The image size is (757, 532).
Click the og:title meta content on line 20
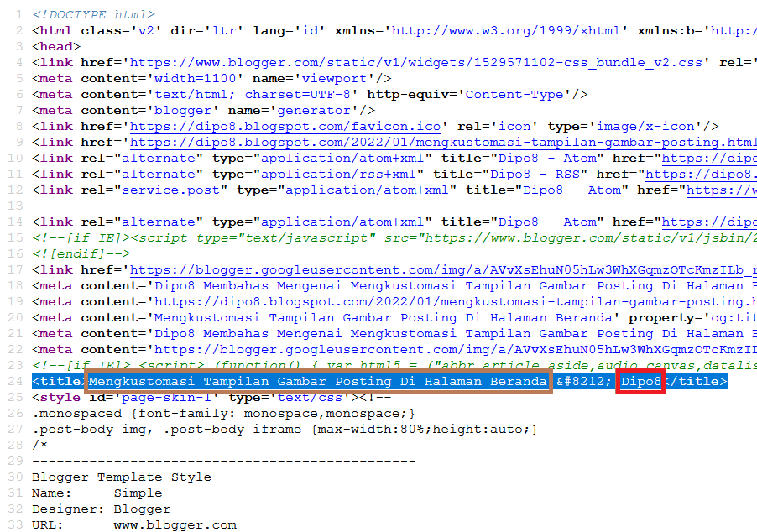click(x=383, y=318)
